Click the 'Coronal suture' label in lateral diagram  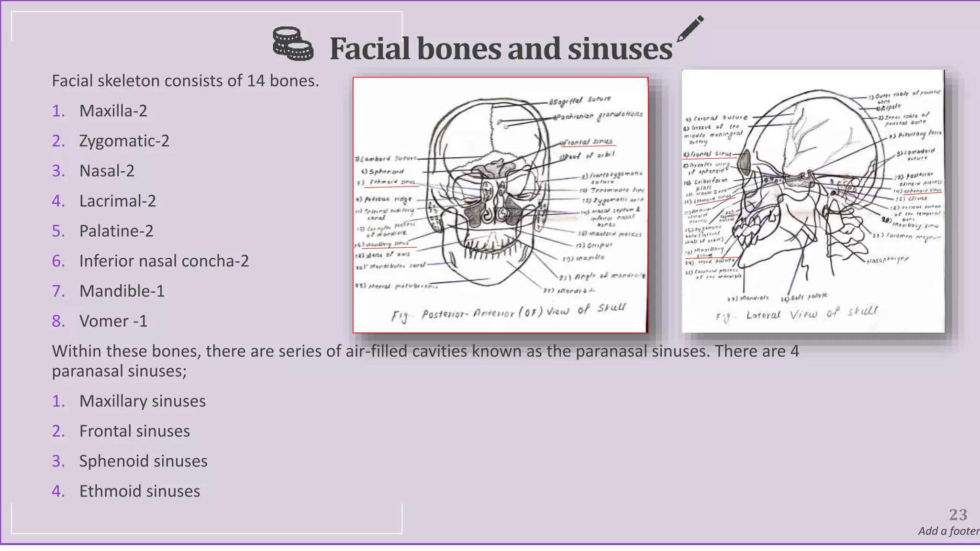716,118
